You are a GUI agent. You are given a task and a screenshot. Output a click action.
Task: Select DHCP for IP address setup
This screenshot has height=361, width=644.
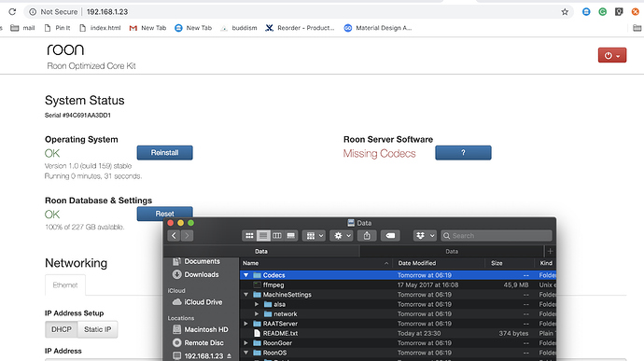(x=62, y=329)
